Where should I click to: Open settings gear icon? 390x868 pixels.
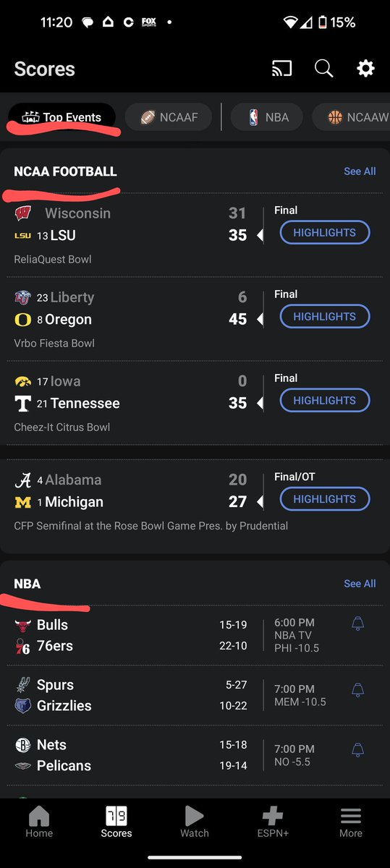365,69
